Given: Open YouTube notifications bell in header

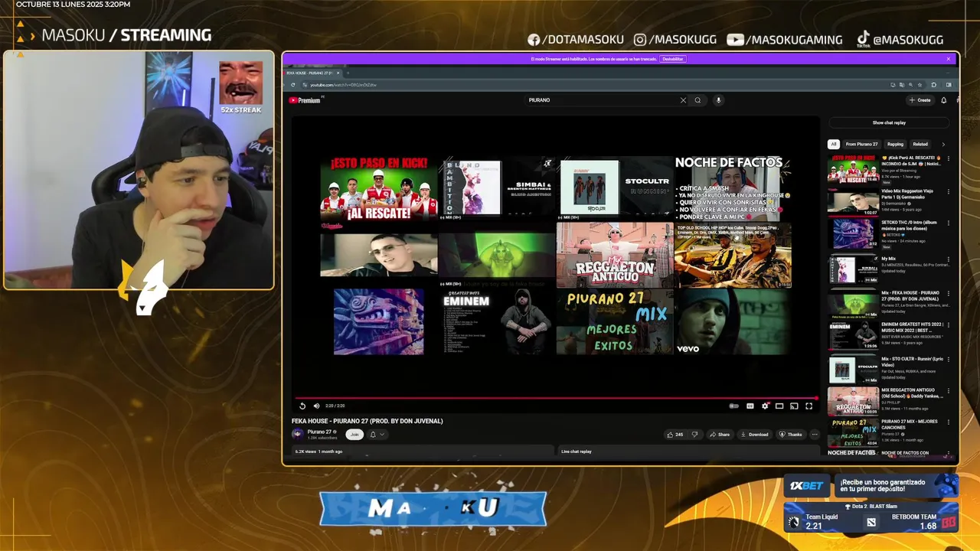Looking at the screenshot, I should click(944, 100).
